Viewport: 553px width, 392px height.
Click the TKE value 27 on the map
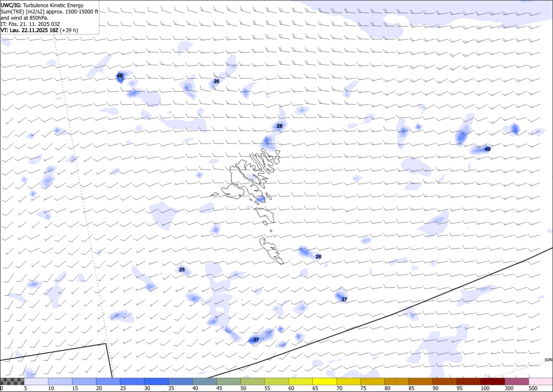point(344,299)
